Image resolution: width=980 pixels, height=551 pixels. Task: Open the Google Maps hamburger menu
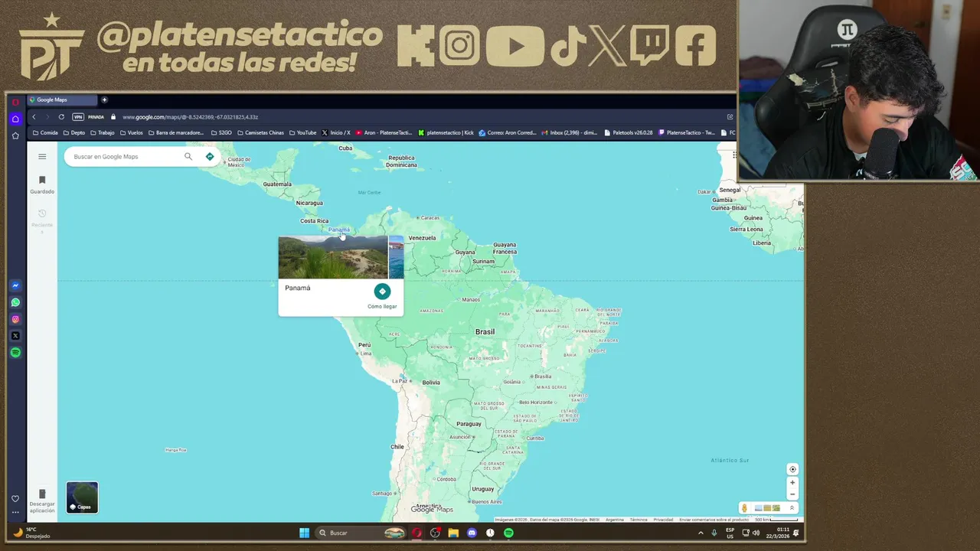coord(42,156)
